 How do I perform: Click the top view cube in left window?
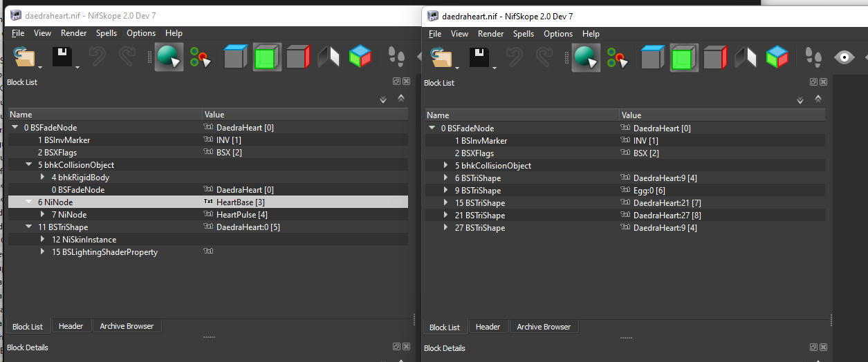pyautogui.click(x=236, y=57)
